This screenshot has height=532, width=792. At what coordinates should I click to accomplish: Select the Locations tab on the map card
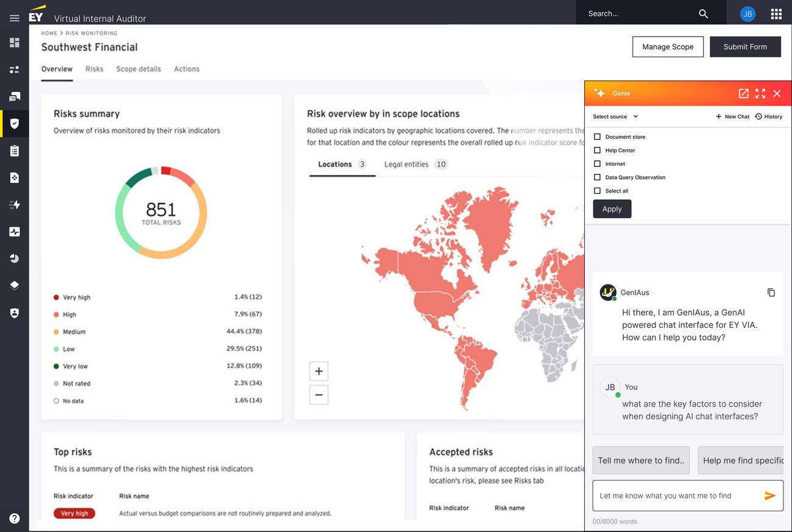[342, 165]
